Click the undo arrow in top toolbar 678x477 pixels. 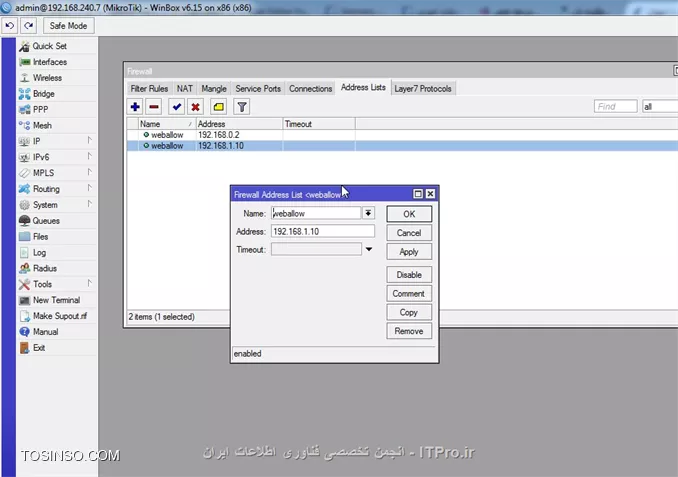pos(10,26)
